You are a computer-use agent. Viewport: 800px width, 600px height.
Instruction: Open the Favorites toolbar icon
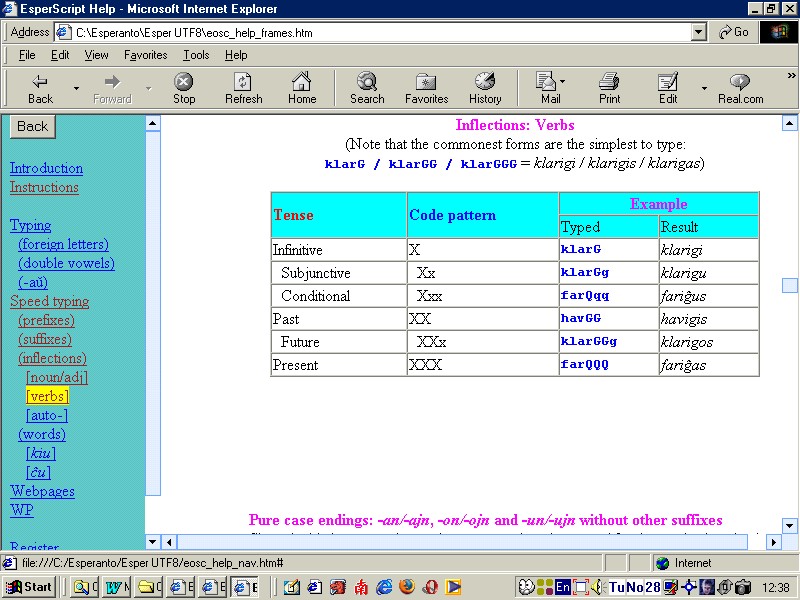coord(426,87)
